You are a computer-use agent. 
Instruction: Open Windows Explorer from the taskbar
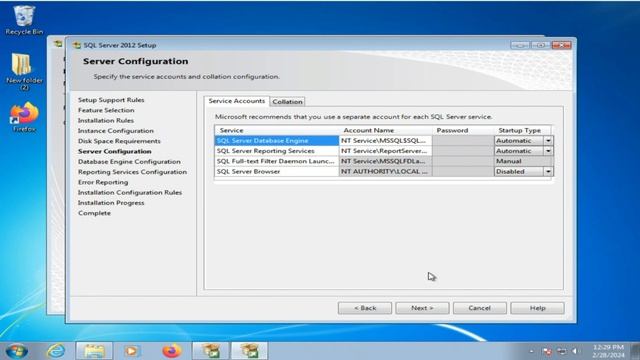coord(94,351)
